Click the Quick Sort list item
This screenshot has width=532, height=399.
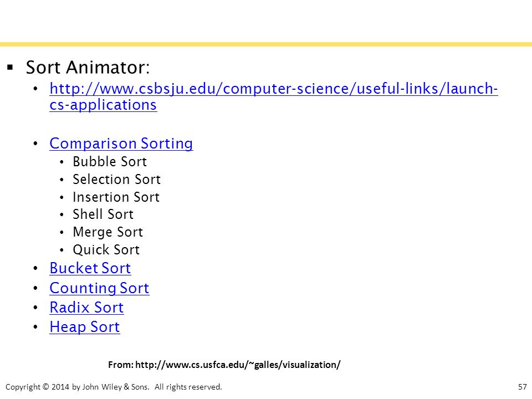click(106, 250)
